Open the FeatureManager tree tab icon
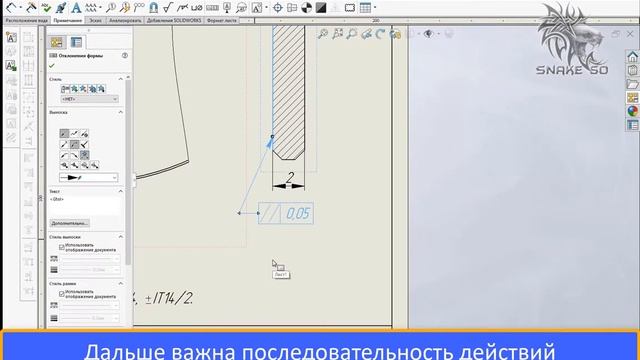The width and height of the screenshot is (640, 360). 57,42
